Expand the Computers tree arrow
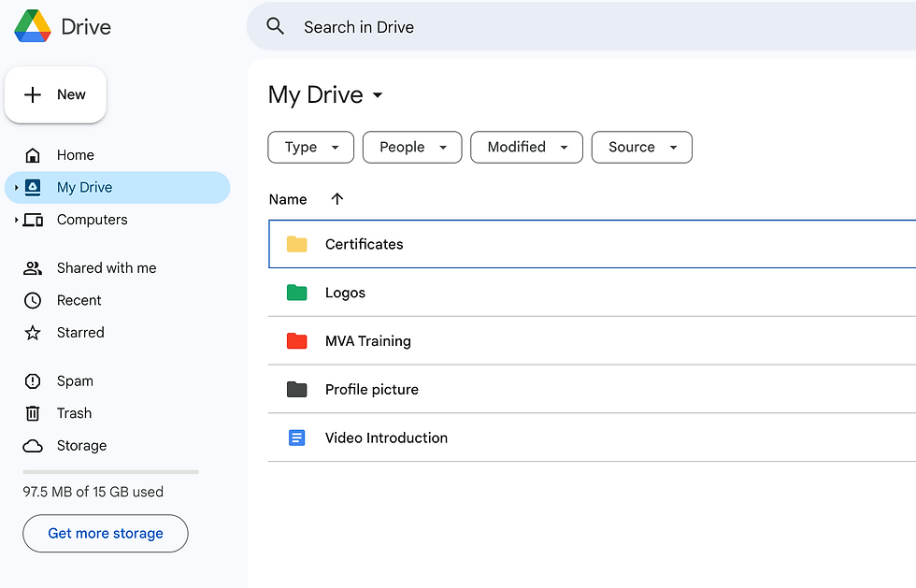 point(16,221)
